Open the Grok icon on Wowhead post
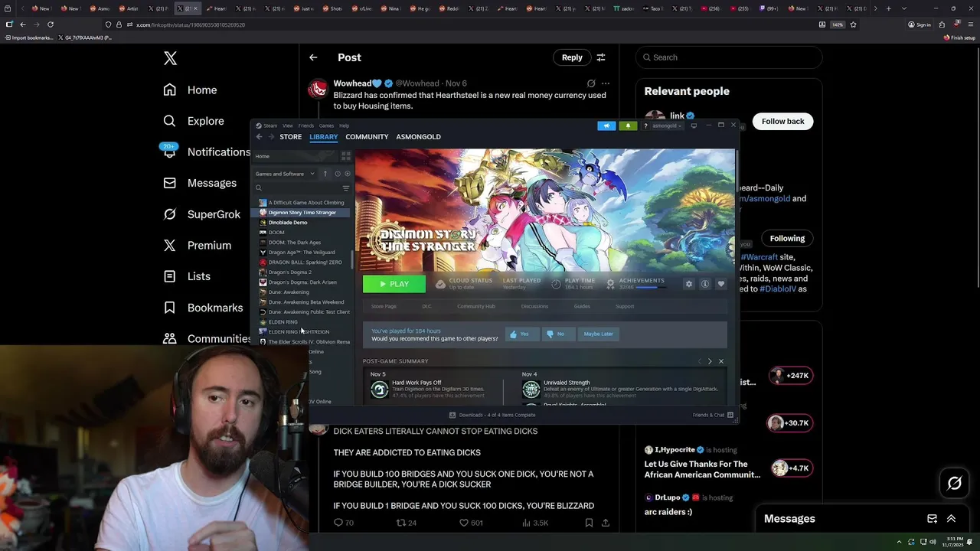Viewport: 980px width, 551px height. click(x=591, y=83)
